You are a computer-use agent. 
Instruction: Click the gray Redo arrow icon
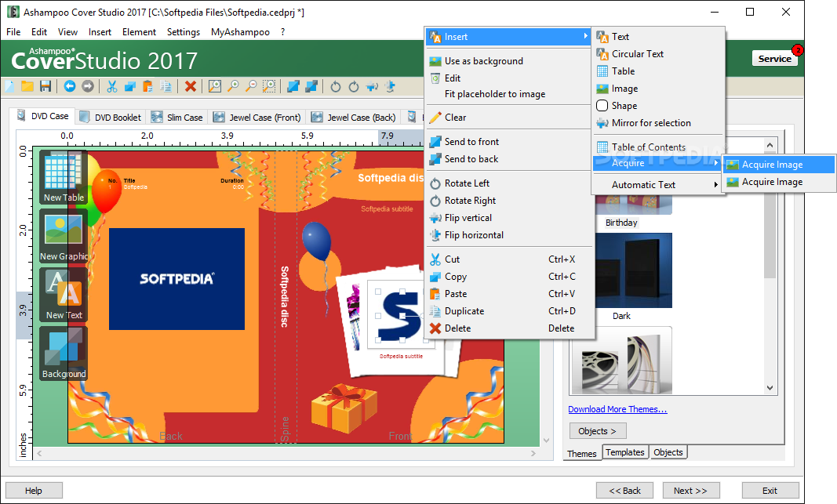click(x=88, y=86)
